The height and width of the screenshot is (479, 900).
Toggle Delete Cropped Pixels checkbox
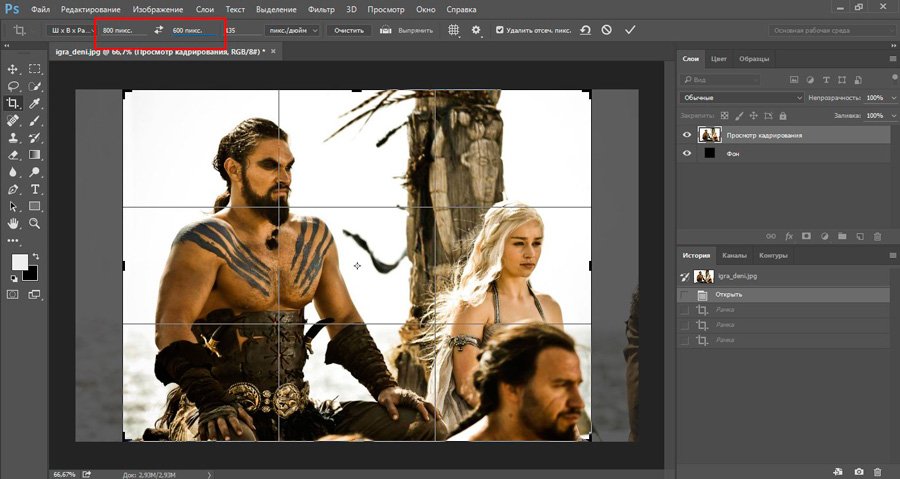click(x=499, y=30)
